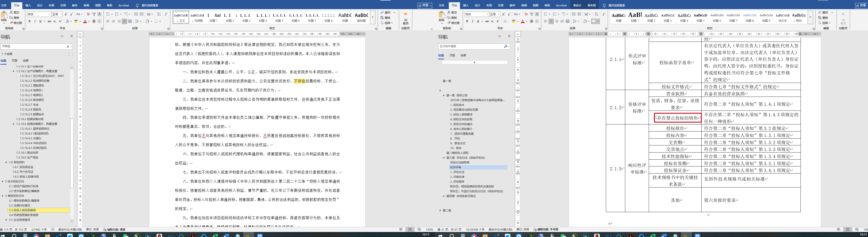Decrease font size in the right Word window

coord(509,14)
